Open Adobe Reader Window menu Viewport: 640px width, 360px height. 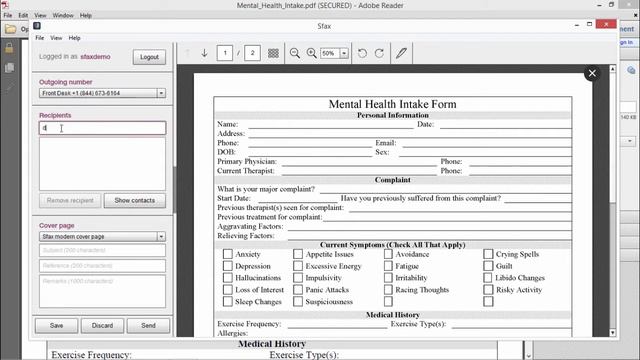click(63, 15)
